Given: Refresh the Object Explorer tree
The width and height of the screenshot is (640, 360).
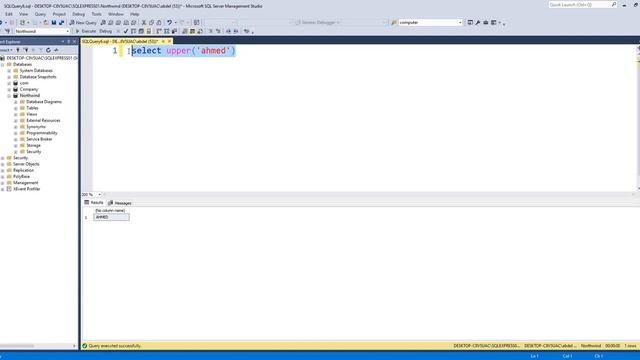Looking at the screenshot, I should point(48,50).
